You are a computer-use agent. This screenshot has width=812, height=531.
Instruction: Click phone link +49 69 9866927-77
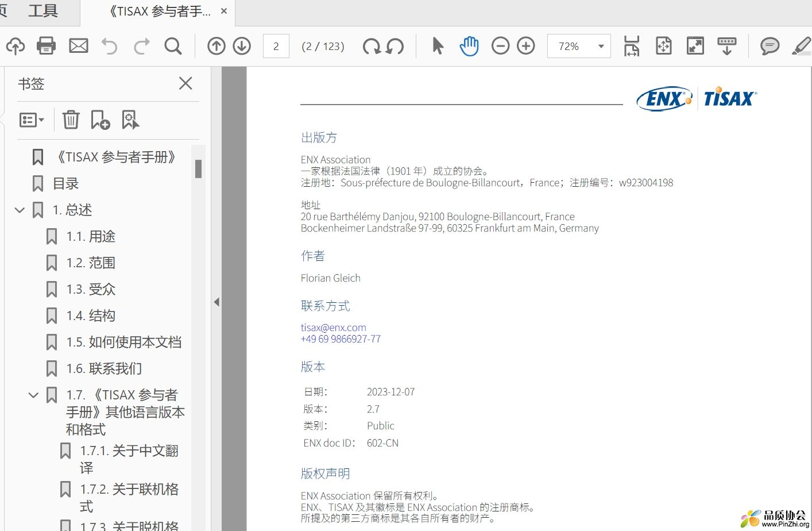[341, 339]
